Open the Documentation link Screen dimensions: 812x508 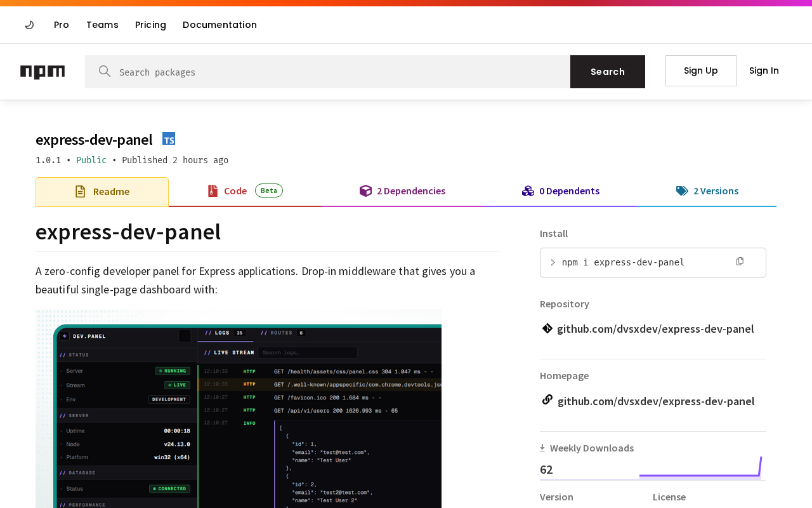219,25
